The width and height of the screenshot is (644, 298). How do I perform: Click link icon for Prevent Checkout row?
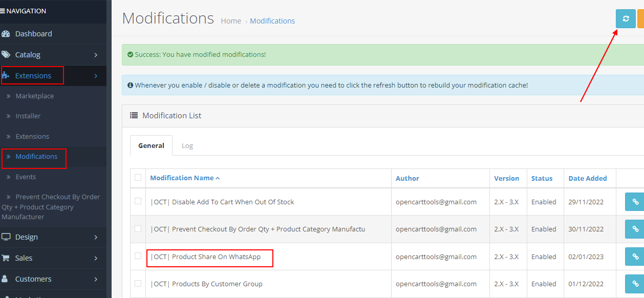tap(635, 229)
